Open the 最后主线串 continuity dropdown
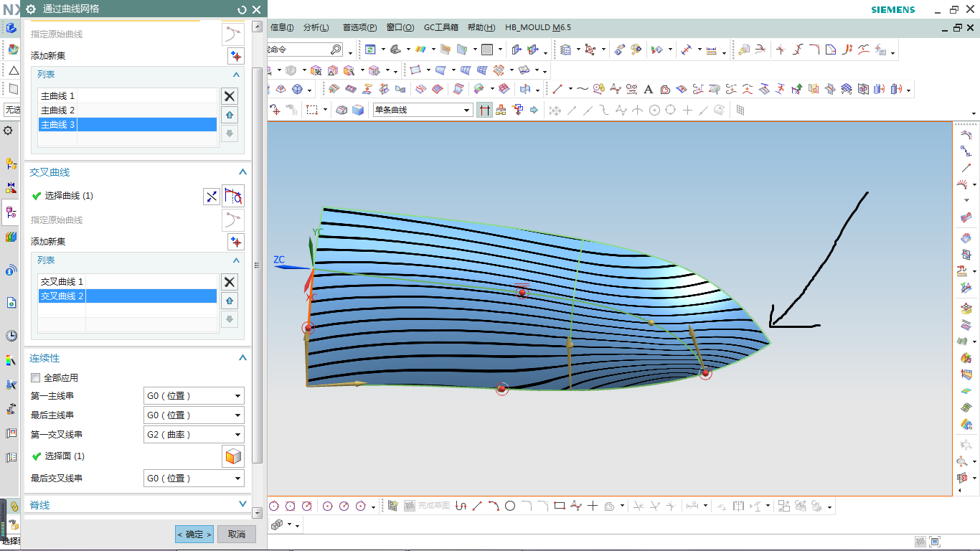The width and height of the screenshot is (980, 551). [x=194, y=415]
